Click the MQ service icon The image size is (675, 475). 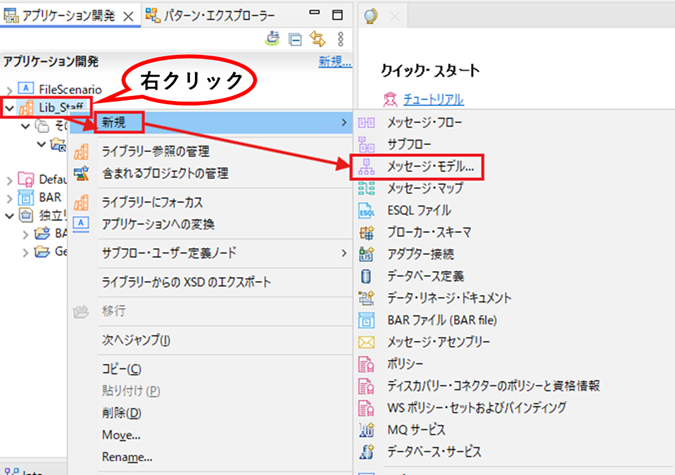pyautogui.click(x=366, y=430)
